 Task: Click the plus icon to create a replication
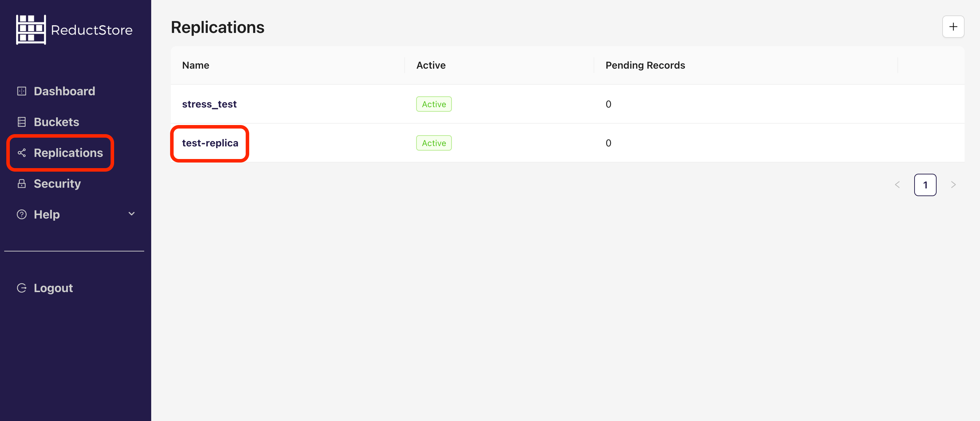pyautogui.click(x=953, y=26)
